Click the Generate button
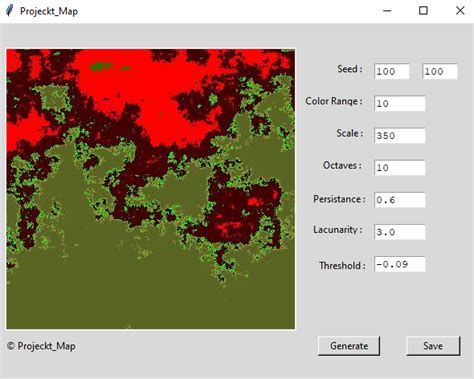 [349, 346]
